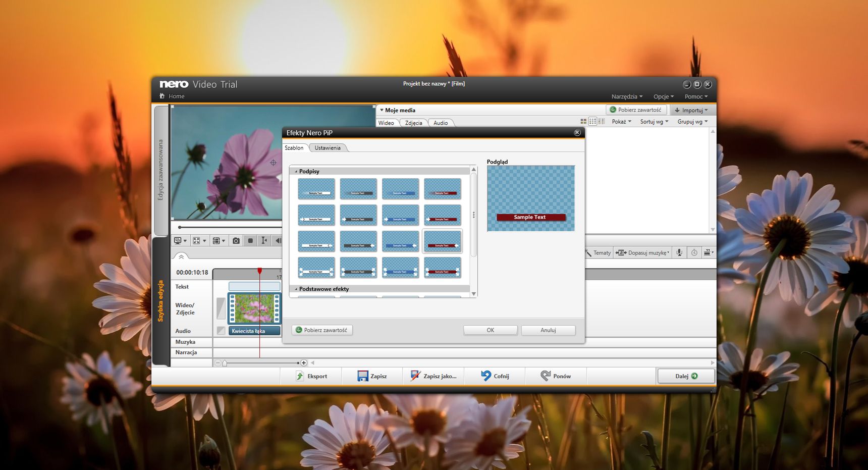Close the Efekty Nero PiP dialog
Image resolution: width=868 pixels, height=470 pixels.
[577, 133]
